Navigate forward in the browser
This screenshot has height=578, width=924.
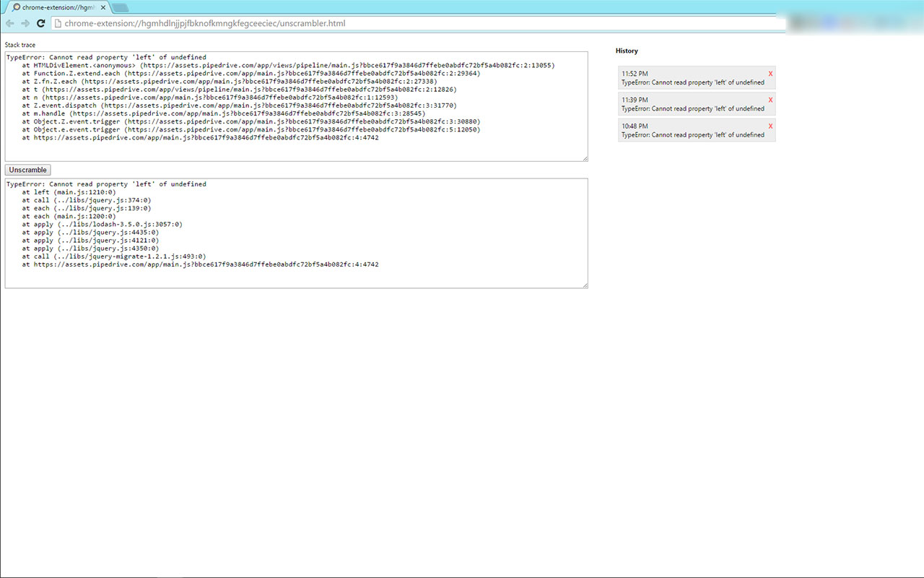tap(25, 23)
